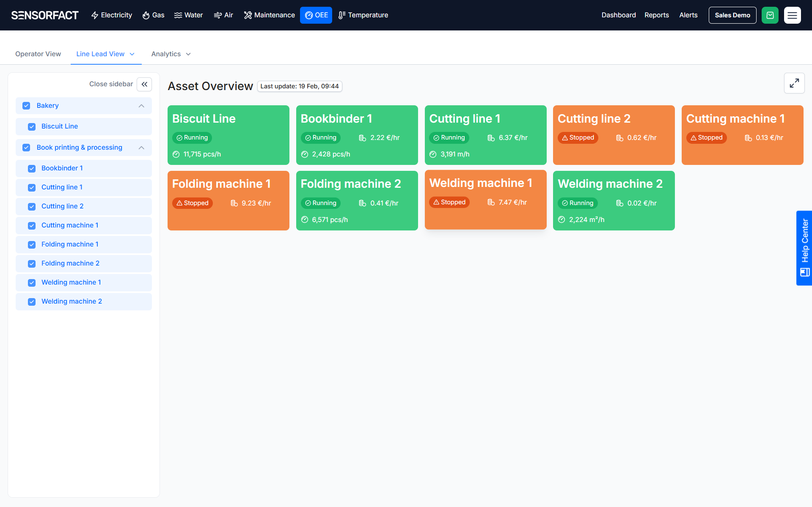
Task: Open the Help Center side panel
Action: coord(804,248)
